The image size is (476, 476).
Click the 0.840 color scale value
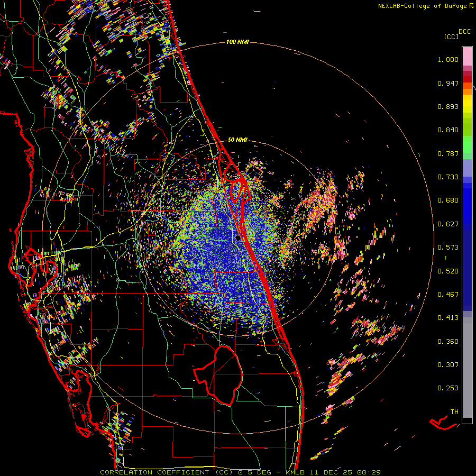click(x=448, y=130)
